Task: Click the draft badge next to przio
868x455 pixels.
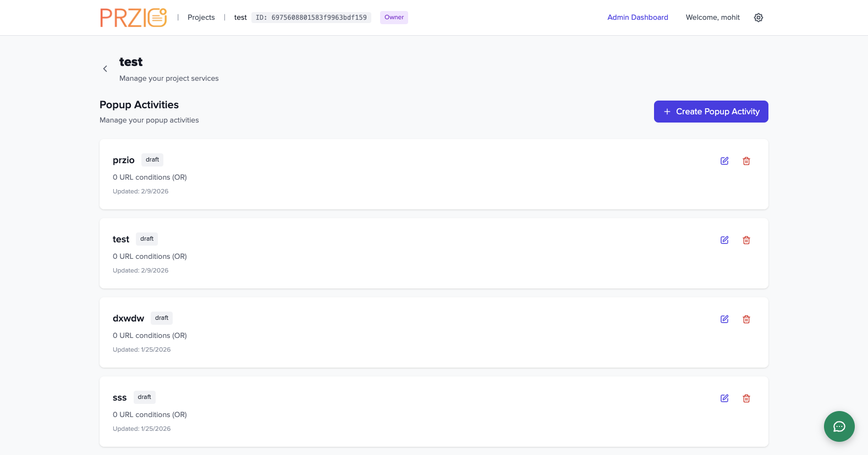Action: 152,160
